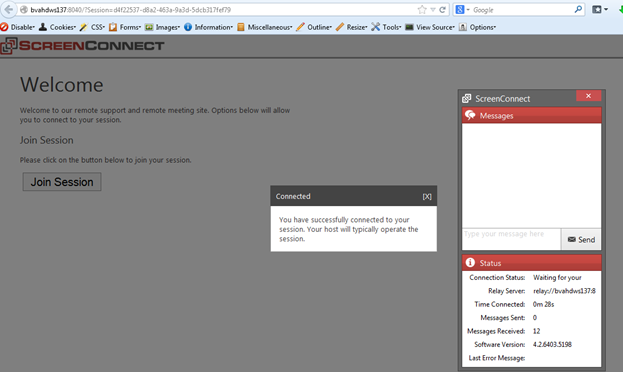Click the Tools wrench icon

[x=375, y=27]
